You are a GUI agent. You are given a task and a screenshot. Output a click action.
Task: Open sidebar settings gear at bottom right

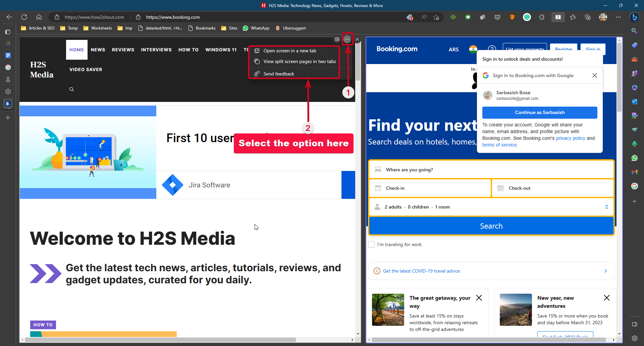[634, 338]
